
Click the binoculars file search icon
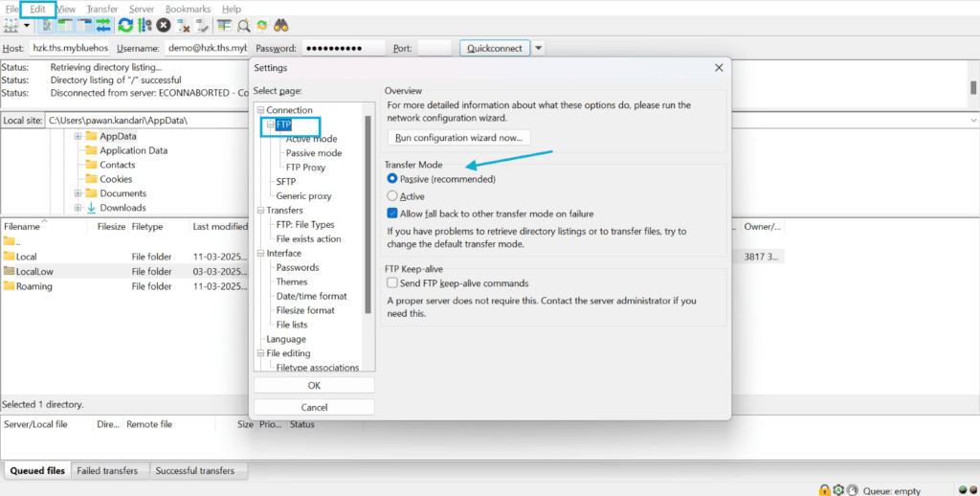(x=280, y=26)
